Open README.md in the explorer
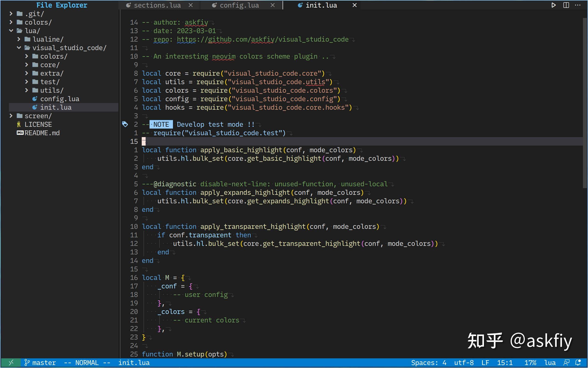The image size is (588, 368). click(x=42, y=133)
